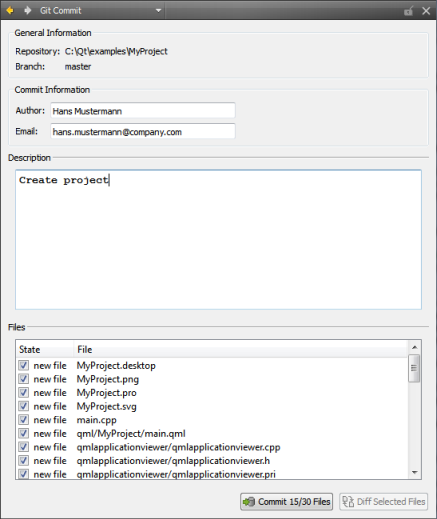Click into the Description text area
This screenshot has height=519, width=437.
(x=218, y=240)
